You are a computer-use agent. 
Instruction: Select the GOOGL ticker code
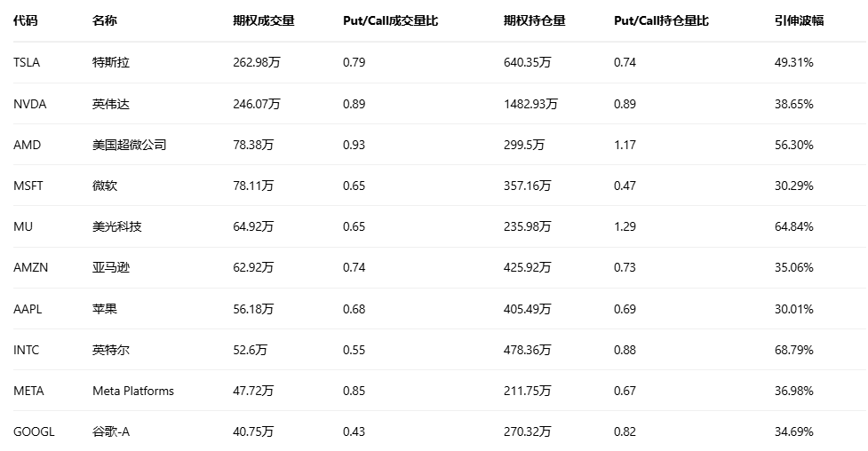pyautogui.click(x=34, y=431)
